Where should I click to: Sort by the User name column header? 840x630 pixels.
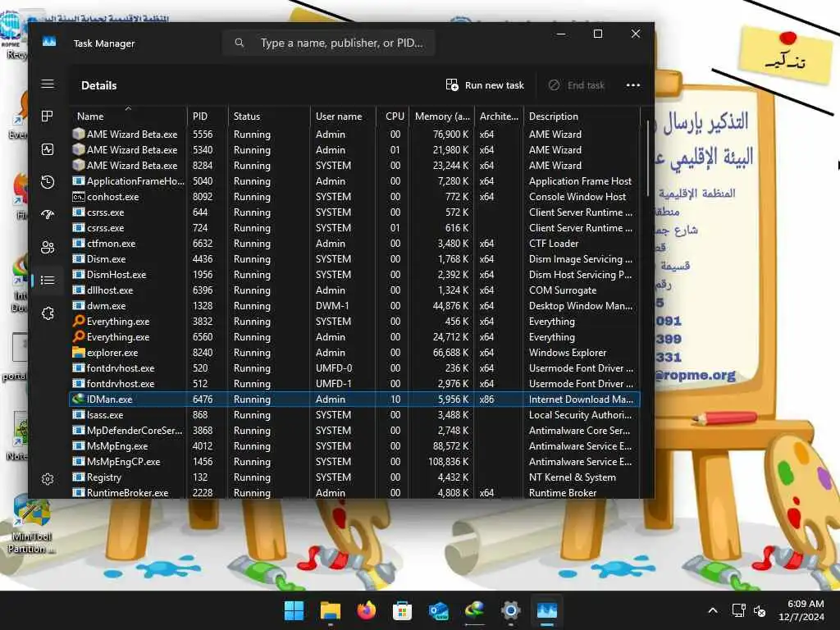coord(343,116)
